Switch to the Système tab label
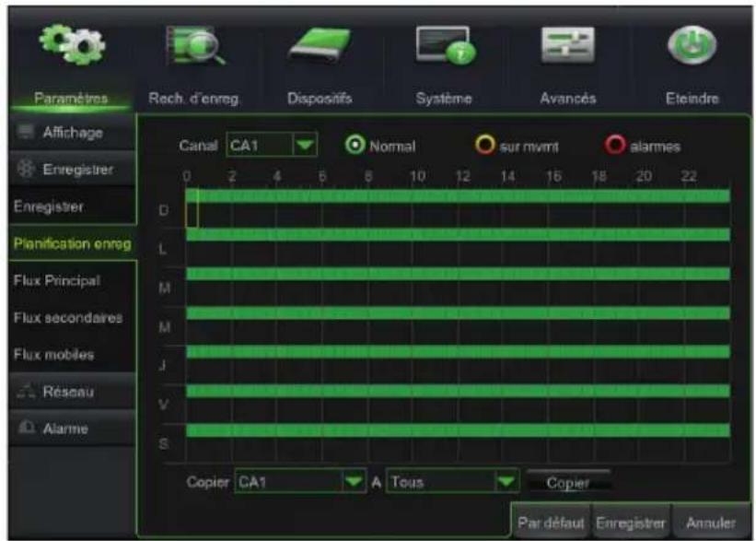Viewport: 756px width, 541px height. point(444,99)
